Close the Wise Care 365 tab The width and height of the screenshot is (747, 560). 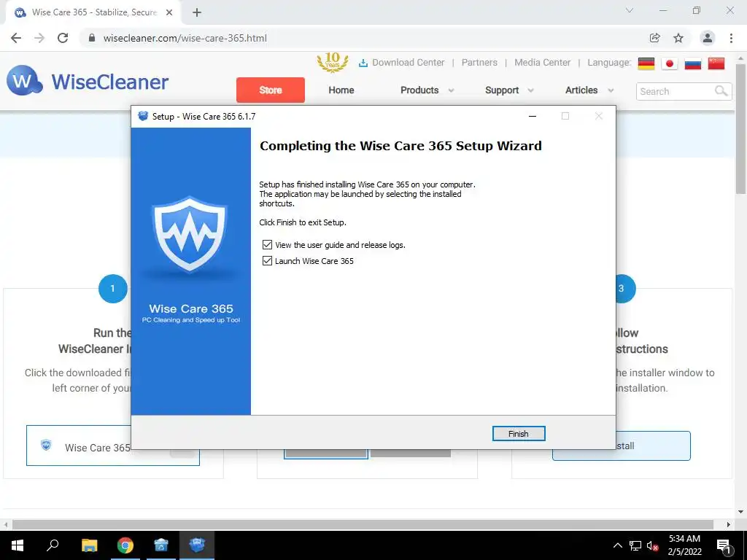coord(169,12)
